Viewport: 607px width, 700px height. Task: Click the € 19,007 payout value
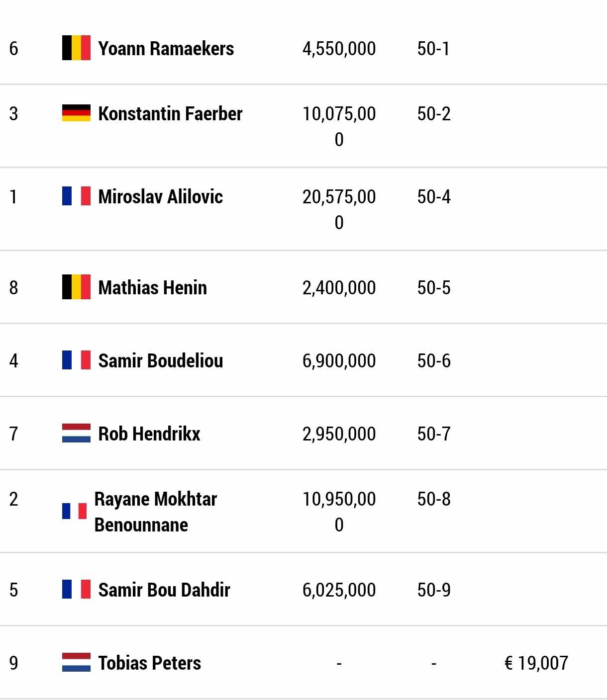point(536,663)
